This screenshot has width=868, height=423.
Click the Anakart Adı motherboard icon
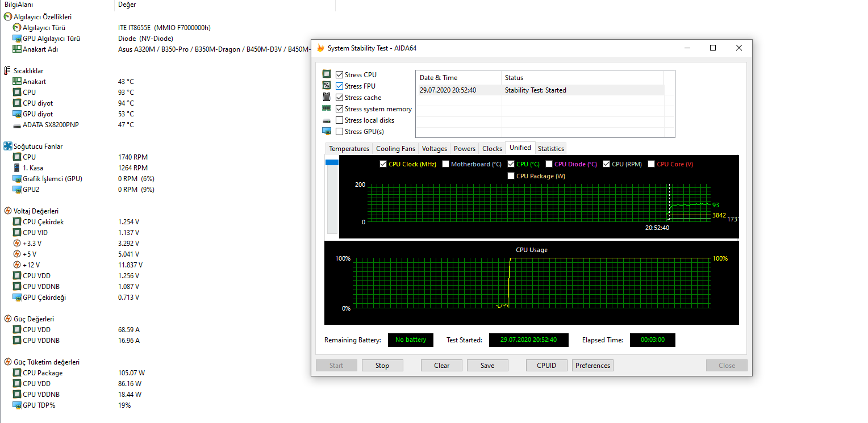(17, 49)
